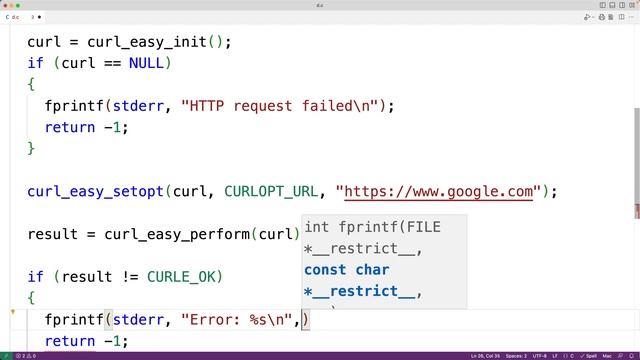The width and height of the screenshot is (640, 360).
Task: Click the print icon in editor toolbar
Action: 602,17
